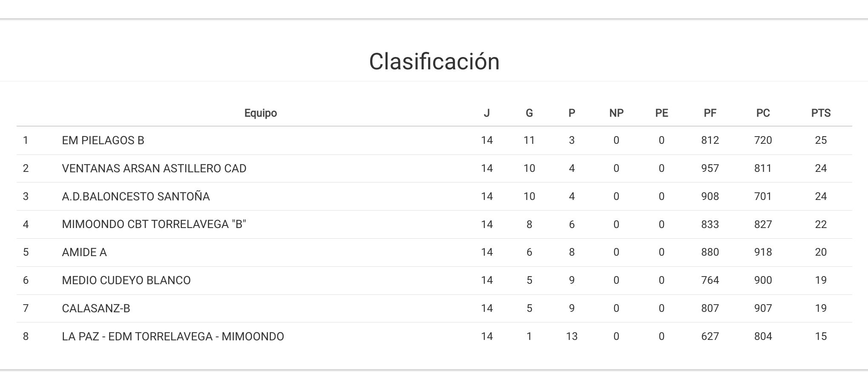
Task: Click the NP column header
Action: 616,113
